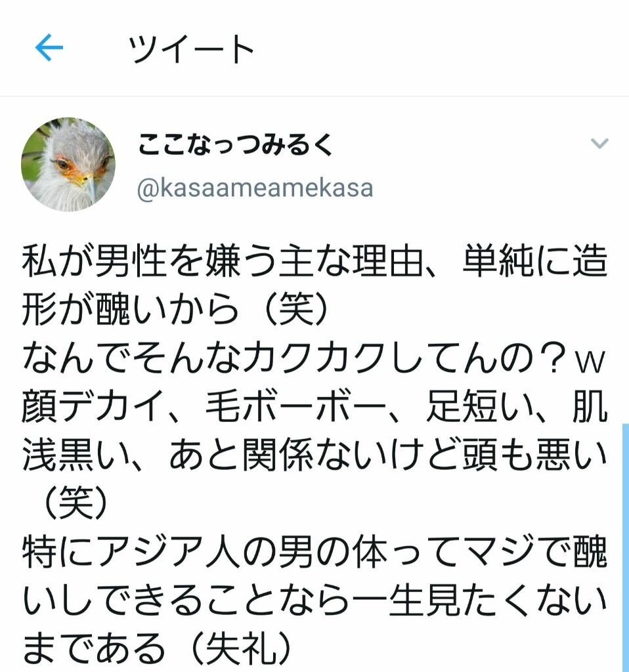Go back using the blue arrow
629x672 pixels.
[49, 47]
